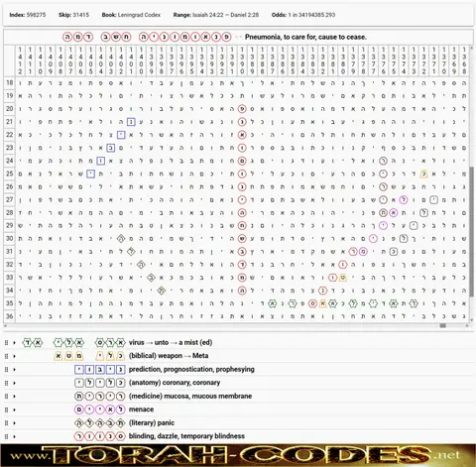Click 'Pneumonia, to care for, cause to cease.' title
476x467 pixels.
[x=305, y=37]
